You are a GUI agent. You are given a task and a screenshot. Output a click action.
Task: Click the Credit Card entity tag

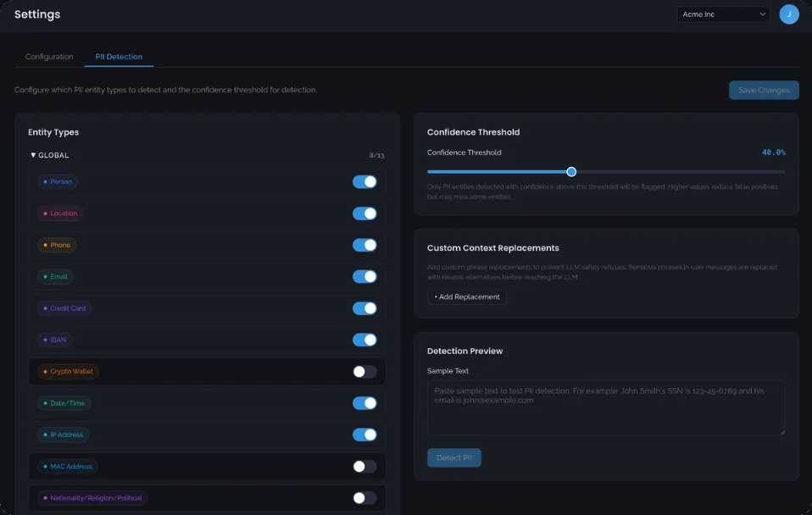64,308
